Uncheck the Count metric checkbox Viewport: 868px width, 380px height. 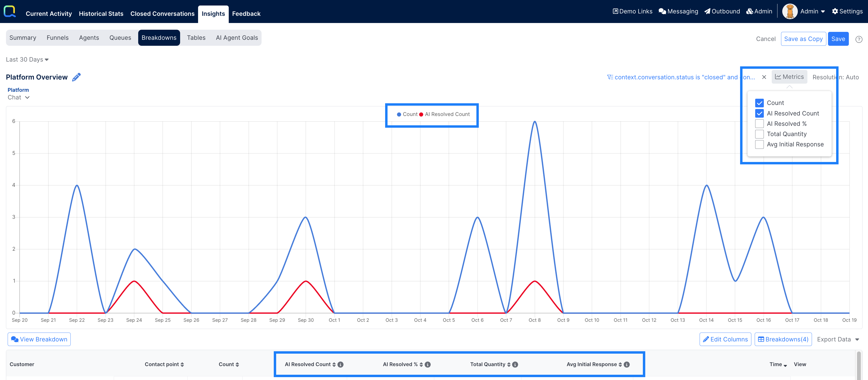[759, 103]
